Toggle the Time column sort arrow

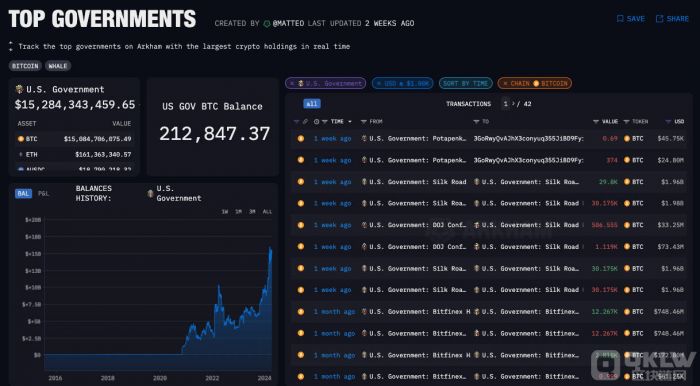(350, 121)
